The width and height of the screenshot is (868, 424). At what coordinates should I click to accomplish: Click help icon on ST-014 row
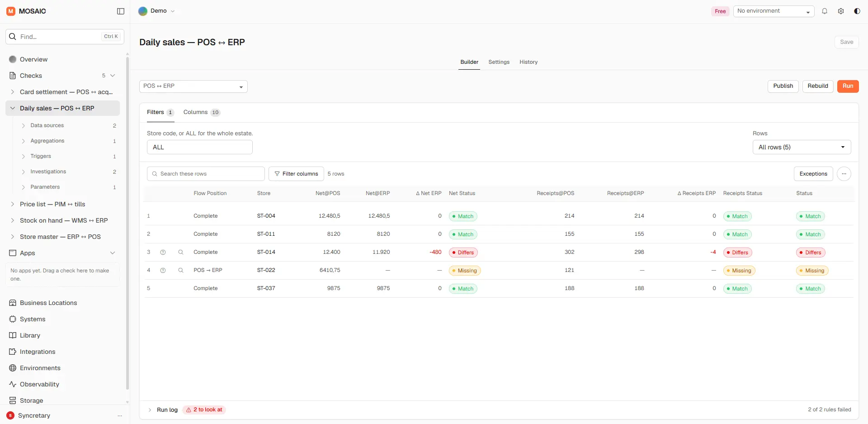(x=163, y=252)
